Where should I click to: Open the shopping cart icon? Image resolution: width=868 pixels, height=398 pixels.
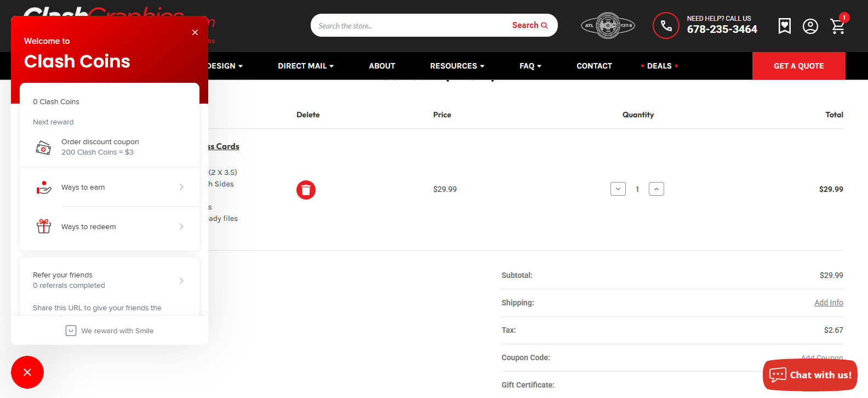tap(838, 26)
